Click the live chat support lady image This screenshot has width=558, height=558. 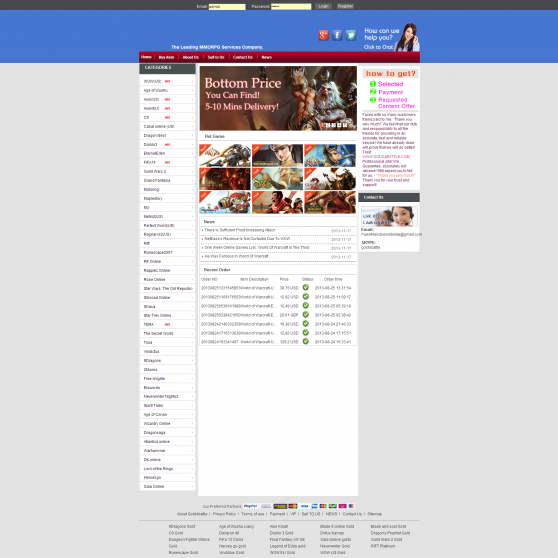[408, 37]
